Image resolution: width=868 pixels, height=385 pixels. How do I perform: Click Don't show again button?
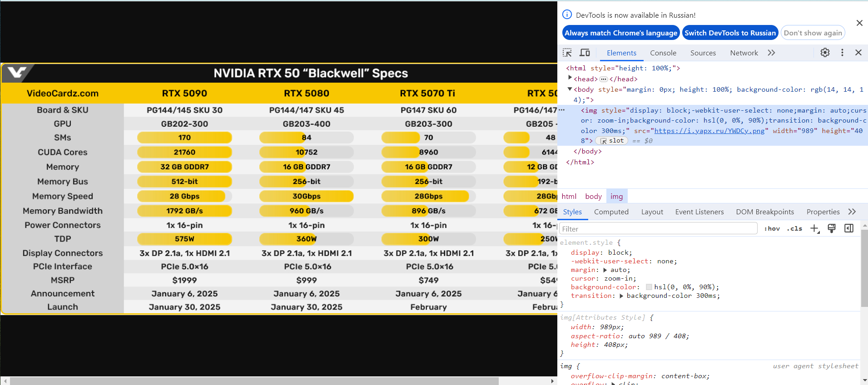[813, 33]
